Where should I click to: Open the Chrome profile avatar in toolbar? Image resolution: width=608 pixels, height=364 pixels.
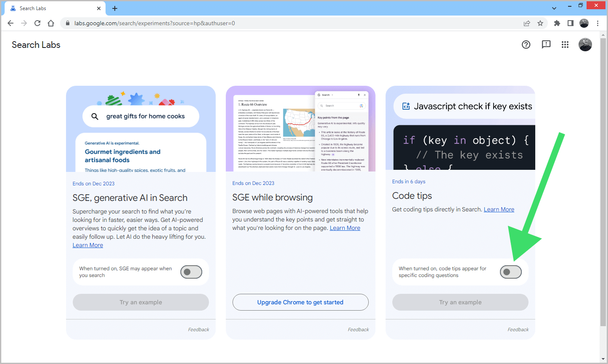click(x=584, y=24)
